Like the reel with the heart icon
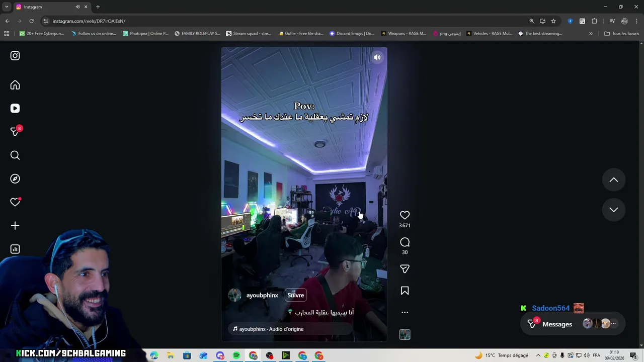Viewport: 644px width, 362px height. [405, 215]
